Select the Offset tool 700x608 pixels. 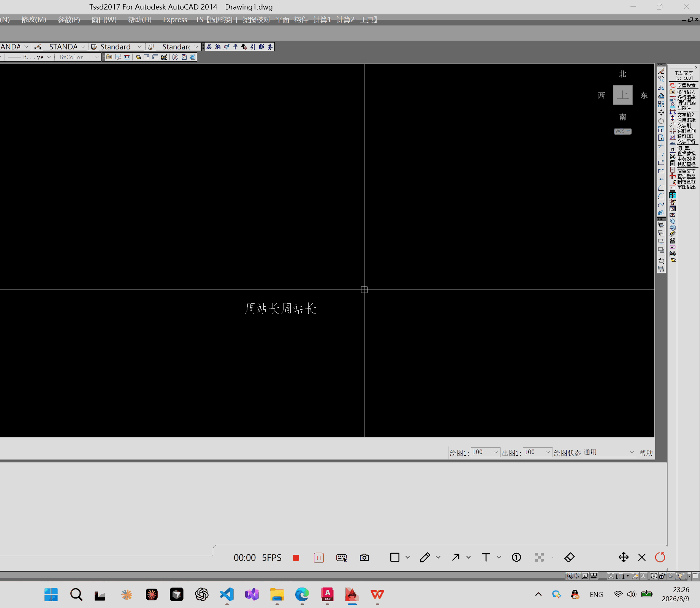pyautogui.click(x=661, y=96)
